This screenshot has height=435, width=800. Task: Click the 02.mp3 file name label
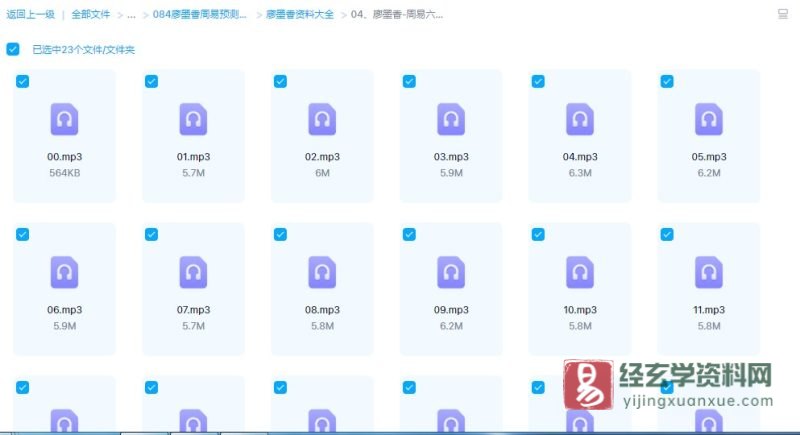322,157
